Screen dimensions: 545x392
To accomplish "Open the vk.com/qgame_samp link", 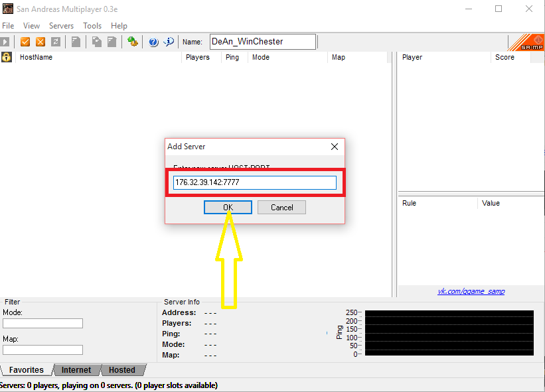I will 471,291.
